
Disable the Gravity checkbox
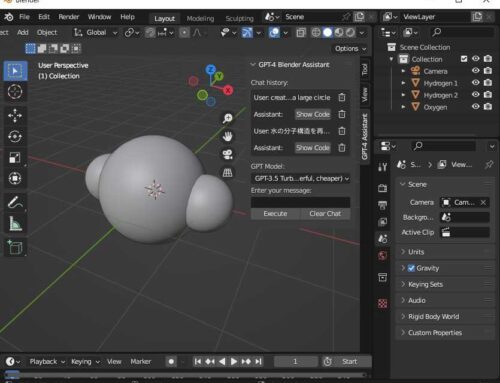(411, 268)
